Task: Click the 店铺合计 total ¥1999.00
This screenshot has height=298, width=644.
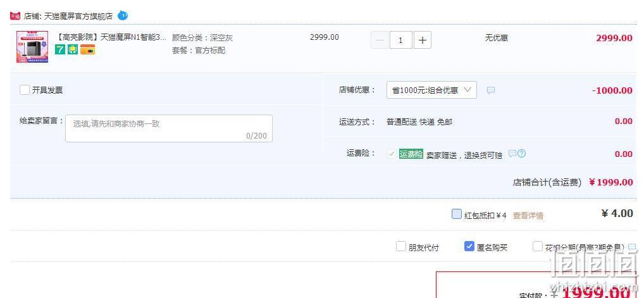Action: click(x=610, y=182)
